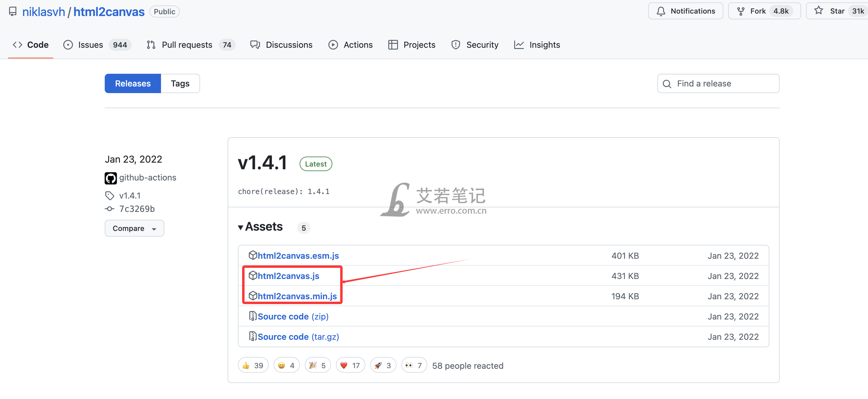Switch to the Code tab
Screen dimensions: 868x399
pyautogui.click(x=31, y=45)
